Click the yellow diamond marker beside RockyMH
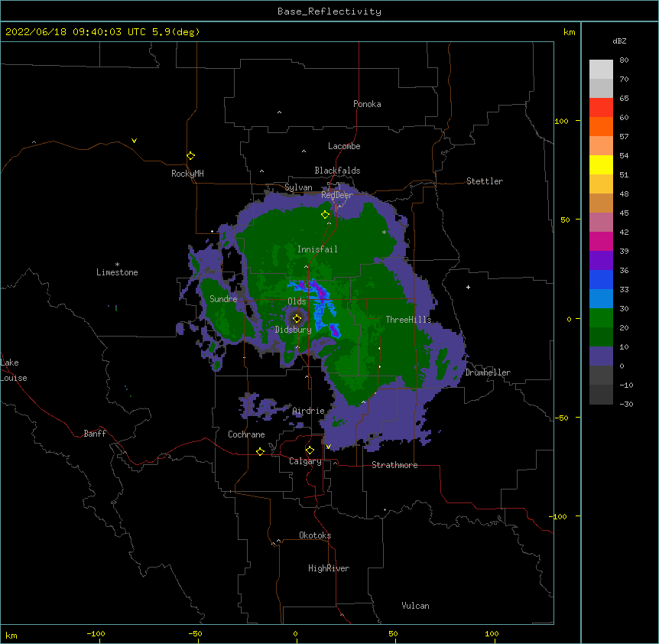Screen dimensions: 659x644 pyautogui.click(x=191, y=156)
